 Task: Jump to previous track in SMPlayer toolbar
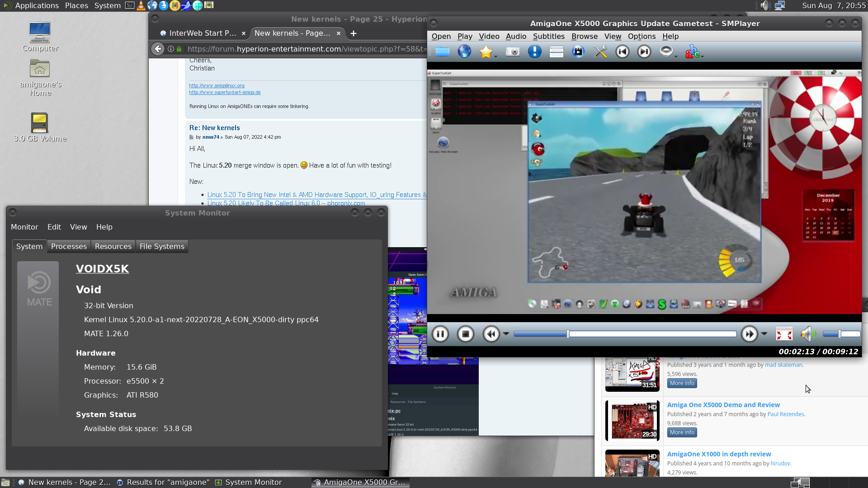click(x=622, y=52)
